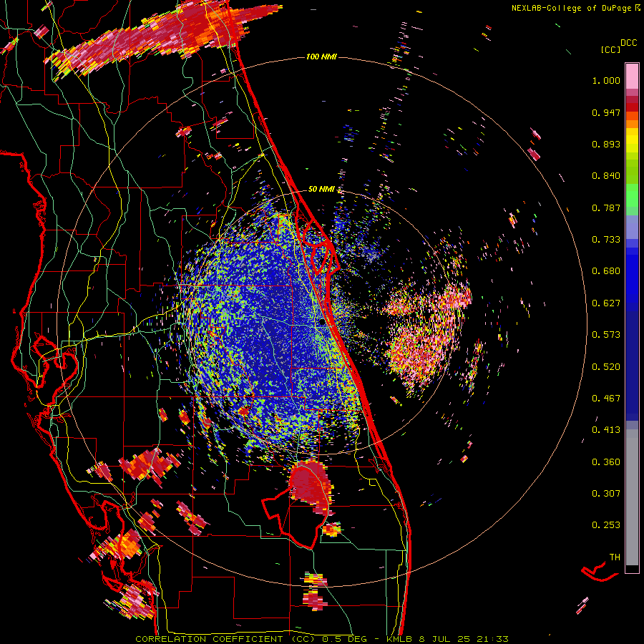
Task: Click the 0.893 scale value
Action: (x=606, y=144)
